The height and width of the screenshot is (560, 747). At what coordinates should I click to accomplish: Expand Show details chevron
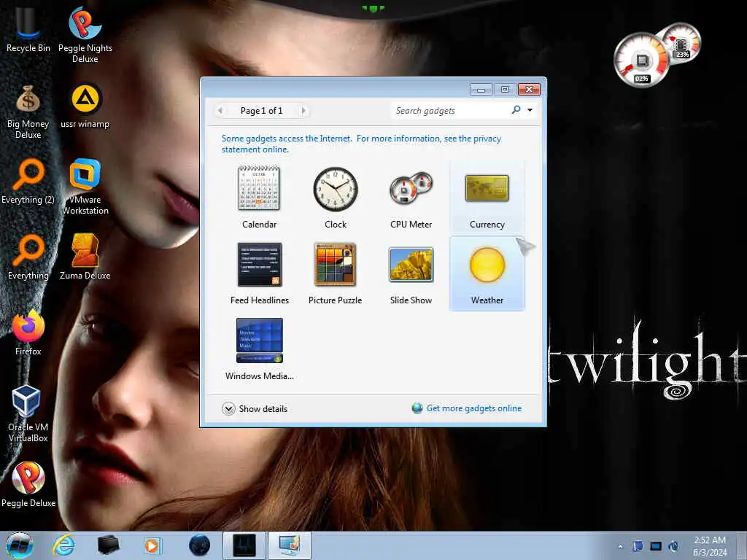pos(228,408)
